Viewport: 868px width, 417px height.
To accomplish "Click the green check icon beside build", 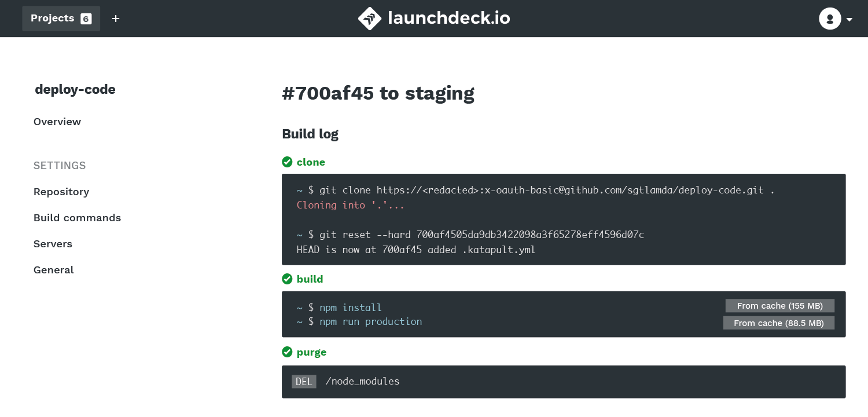I will tap(287, 279).
